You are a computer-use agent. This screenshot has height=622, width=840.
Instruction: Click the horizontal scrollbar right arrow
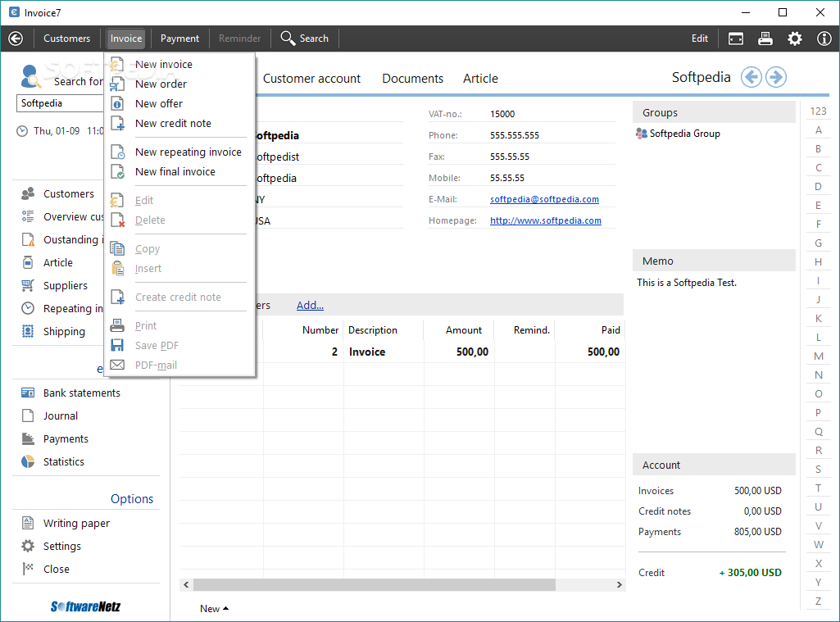(x=620, y=584)
